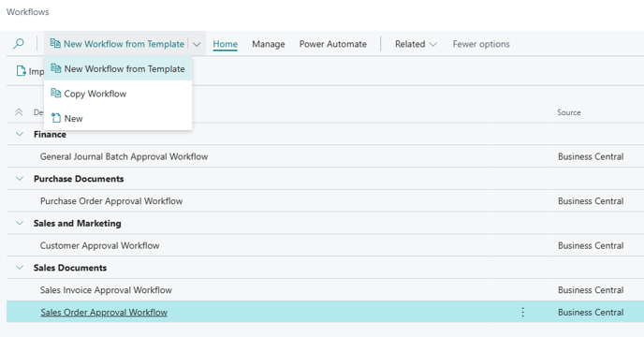Switch to the Manage tab
The height and width of the screenshot is (337, 644).
click(x=269, y=44)
